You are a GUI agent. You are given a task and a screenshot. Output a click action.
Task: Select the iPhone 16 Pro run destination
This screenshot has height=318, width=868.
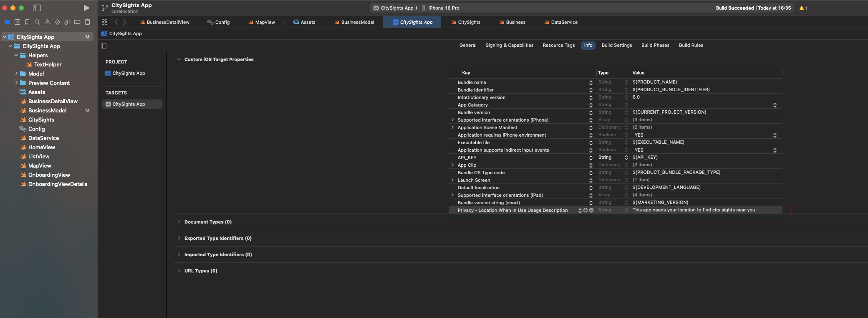[x=440, y=8]
